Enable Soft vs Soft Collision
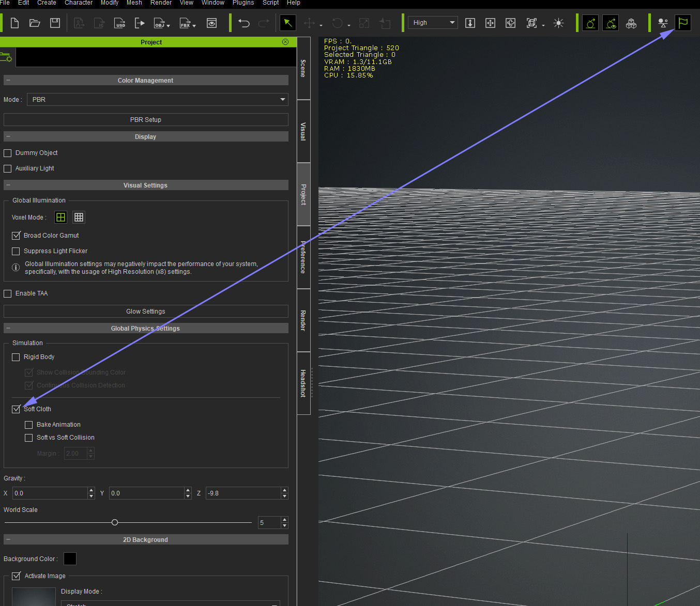 coord(29,438)
